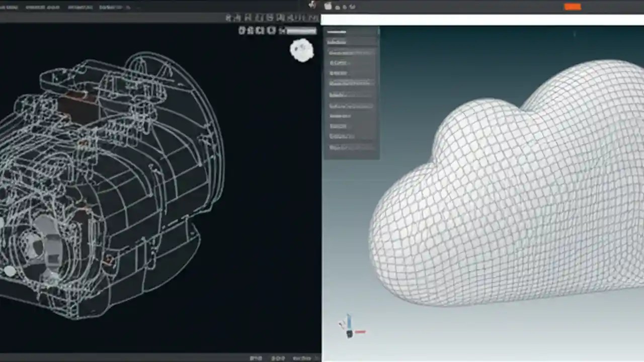The width and height of the screenshot is (644, 362).
Task: Click the Apple logo icon in the system bar
Action: pyautogui.click(x=328, y=7)
